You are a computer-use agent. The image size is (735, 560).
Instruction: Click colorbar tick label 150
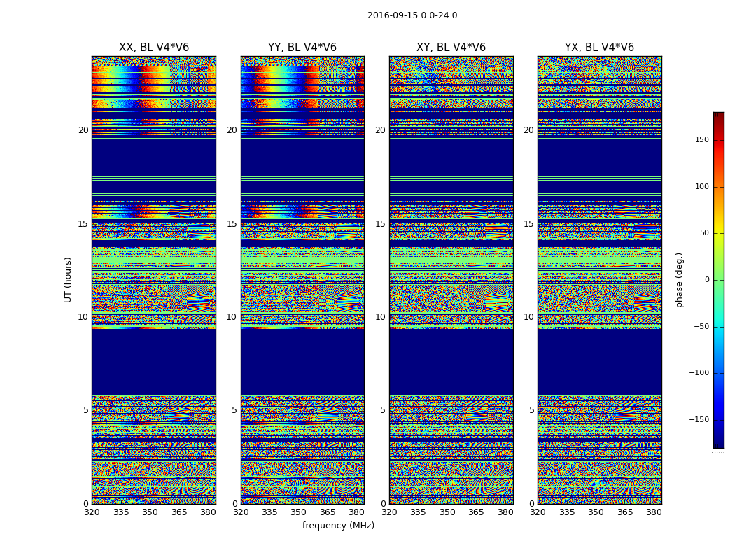[x=702, y=139]
